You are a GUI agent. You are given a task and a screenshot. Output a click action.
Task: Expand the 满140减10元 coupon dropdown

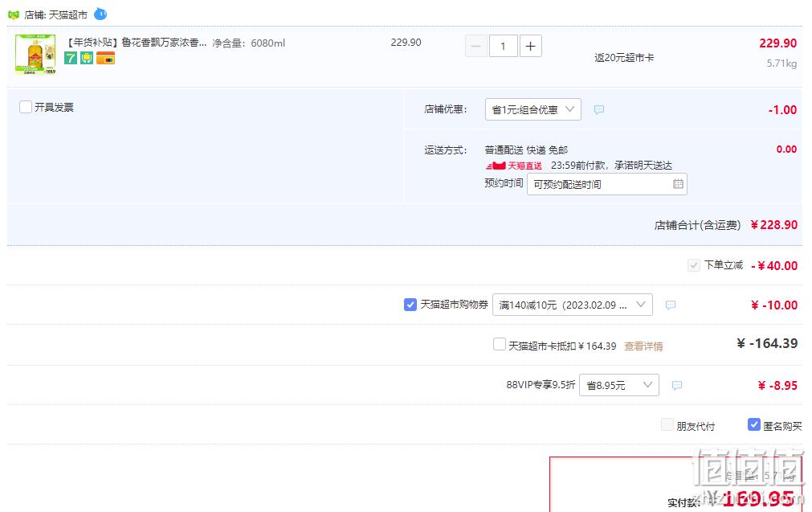point(572,305)
